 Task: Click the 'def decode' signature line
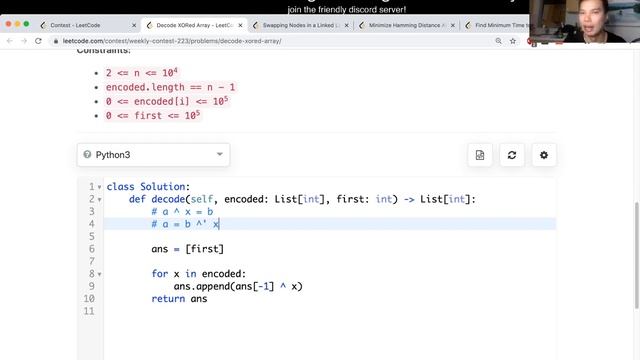(302, 199)
